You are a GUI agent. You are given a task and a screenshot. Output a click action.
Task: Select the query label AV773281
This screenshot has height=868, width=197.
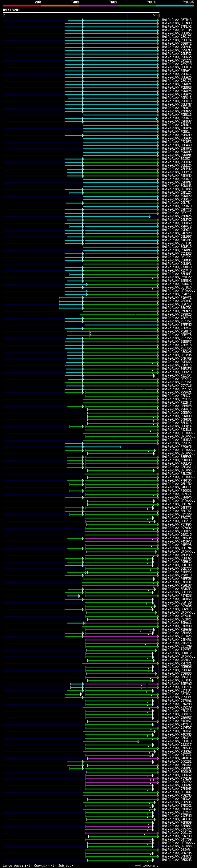pyautogui.click(x=11, y=10)
